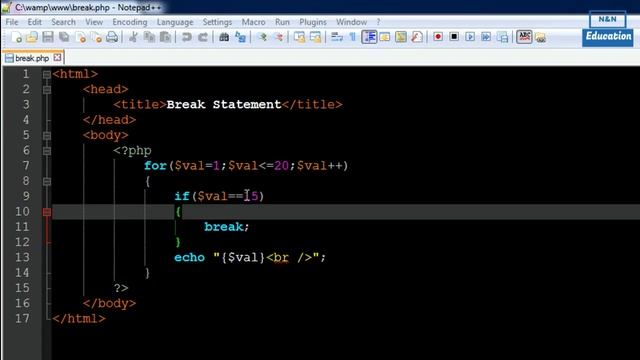Screen dimensions: 640x360
Task: Open the Search menu
Action: pos(63,22)
